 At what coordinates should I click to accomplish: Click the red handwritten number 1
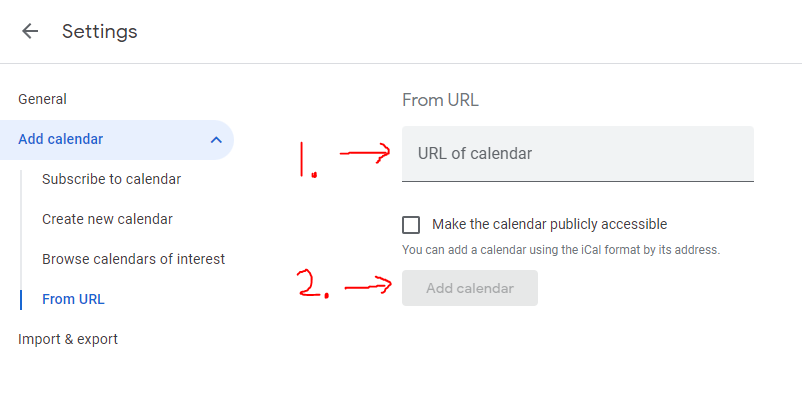pos(307,160)
